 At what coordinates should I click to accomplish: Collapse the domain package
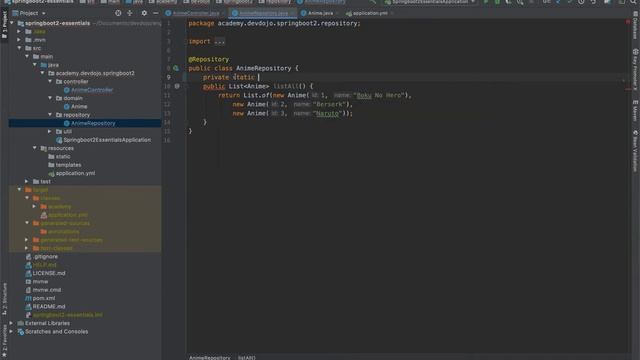click(x=50, y=98)
